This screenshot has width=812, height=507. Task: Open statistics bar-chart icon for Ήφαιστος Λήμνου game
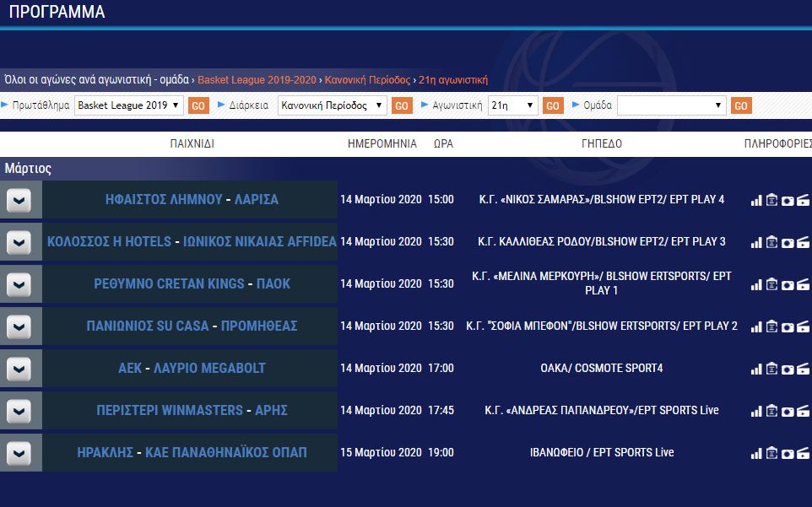pyautogui.click(x=756, y=200)
